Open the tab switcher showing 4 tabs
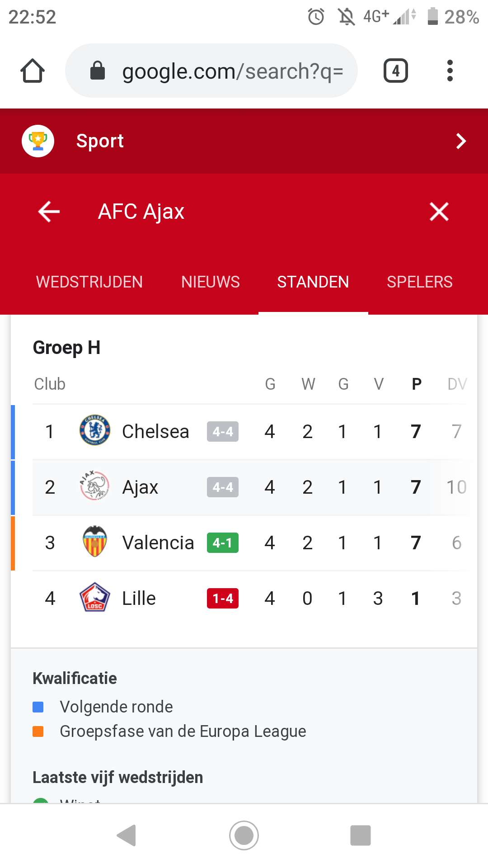This screenshot has width=488, height=868. click(395, 71)
